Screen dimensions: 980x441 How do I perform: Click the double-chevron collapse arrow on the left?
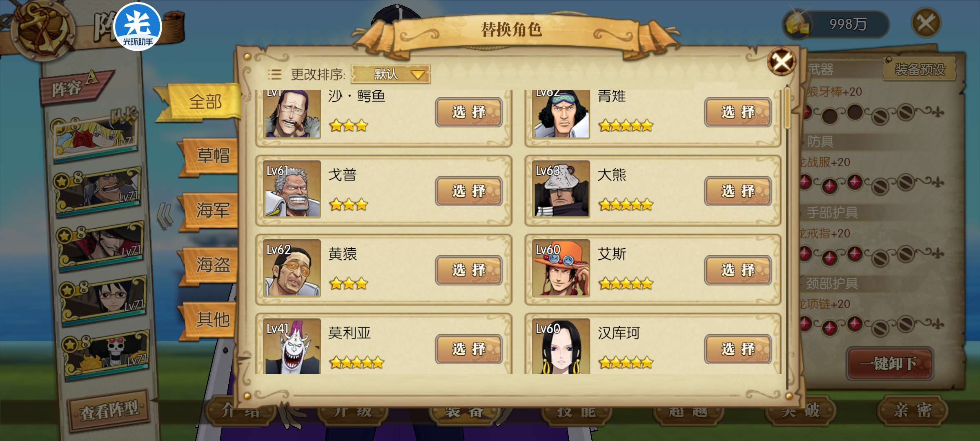pyautogui.click(x=165, y=215)
